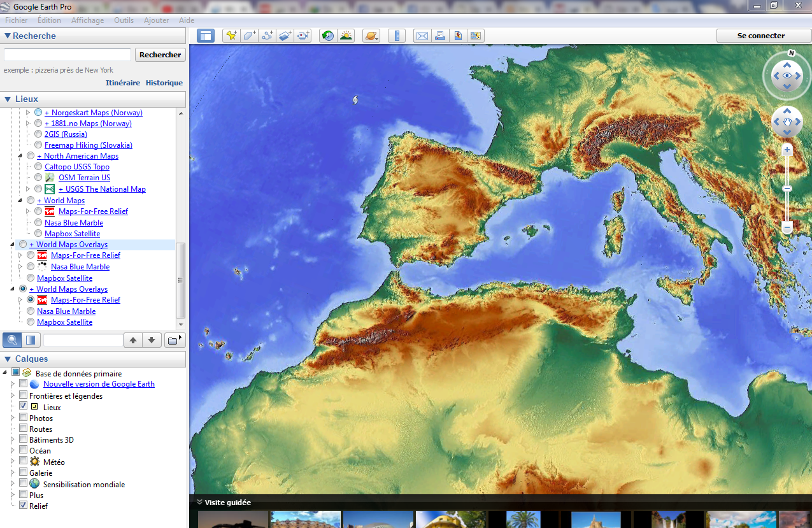812x528 pixels.
Task: Click the N north reset on compass
Action: click(x=792, y=54)
